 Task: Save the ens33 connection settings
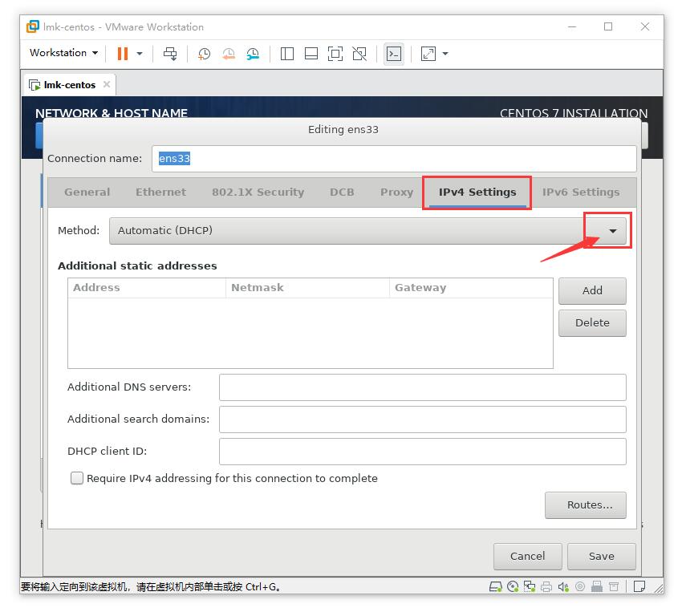tap(602, 556)
